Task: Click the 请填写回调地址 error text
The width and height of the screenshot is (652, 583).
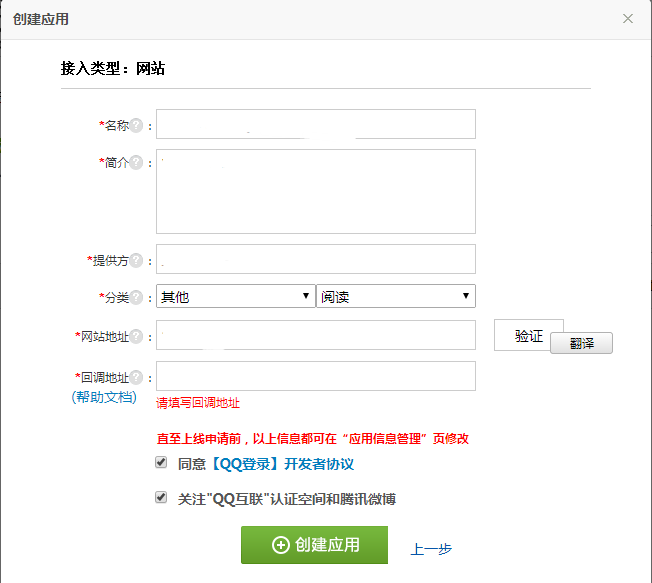Action: [198, 403]
